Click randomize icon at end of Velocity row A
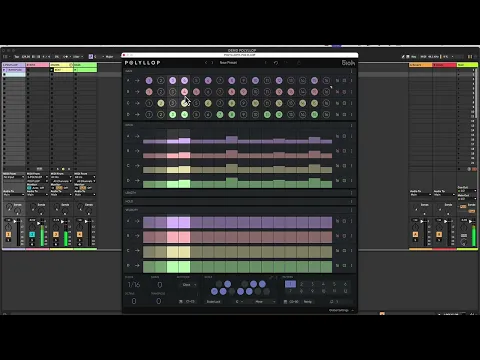 point(337,221)
